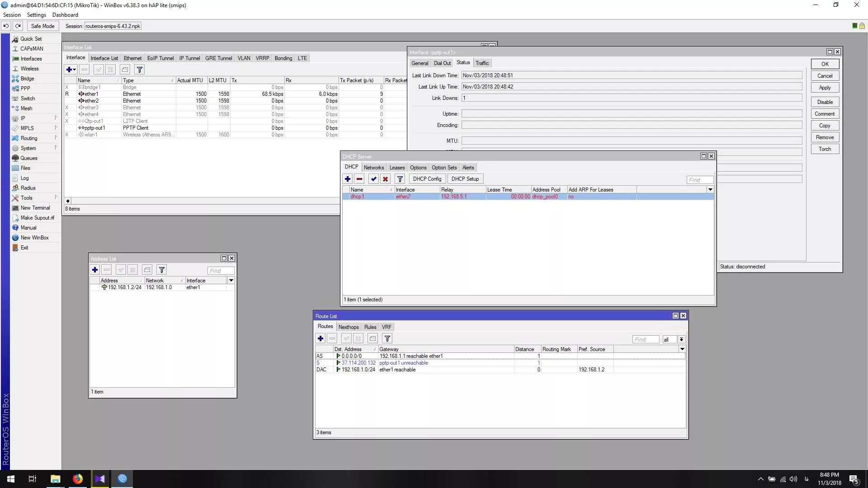Open CAPsMAN from sidebar
The image size is (868, 488).
pyautogui.click(x=32, y=49)
